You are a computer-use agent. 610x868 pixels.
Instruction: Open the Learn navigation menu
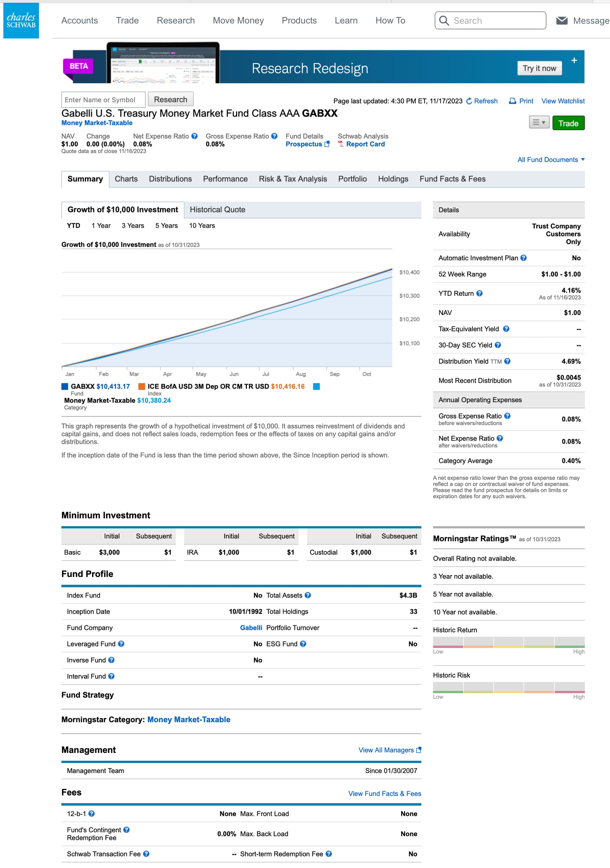click(x=346, y=20)
